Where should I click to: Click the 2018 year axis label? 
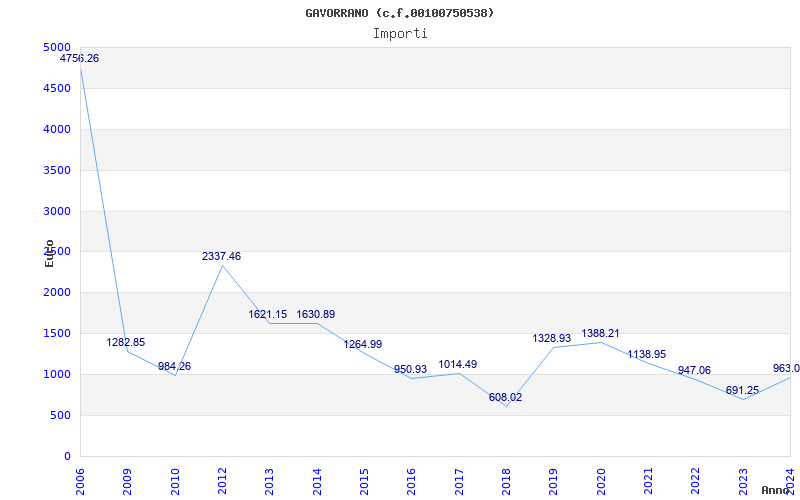tap(506, 481)
